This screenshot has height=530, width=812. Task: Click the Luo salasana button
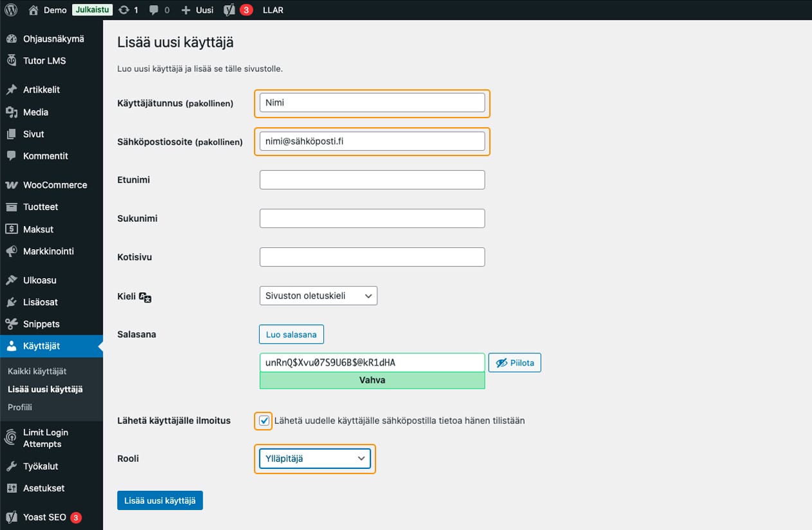coord(291,335)
